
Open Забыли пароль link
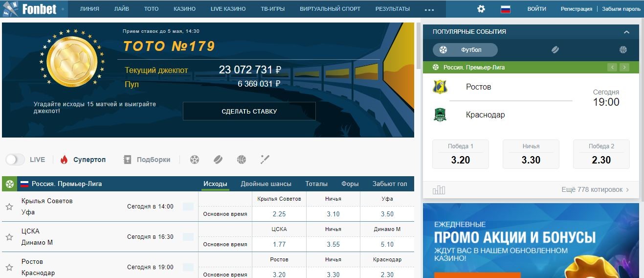[622, 9]
